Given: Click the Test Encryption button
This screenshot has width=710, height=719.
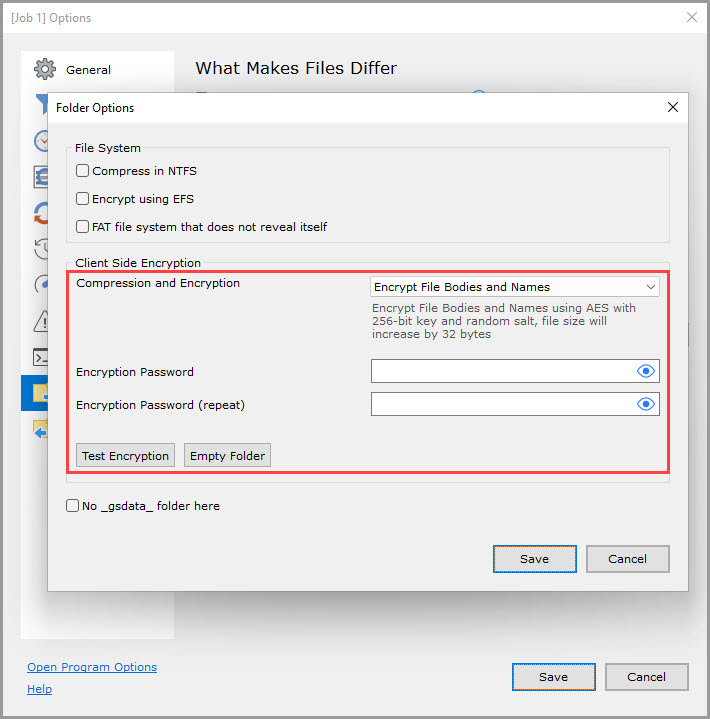Looking at the screenshot, I should pos(125,456).
